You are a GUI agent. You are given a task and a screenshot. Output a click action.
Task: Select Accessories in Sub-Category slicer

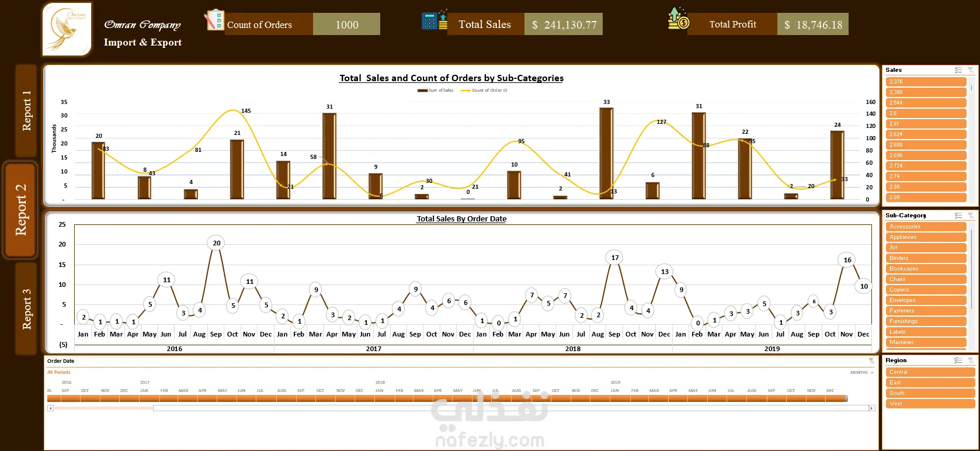click(926, 227)
